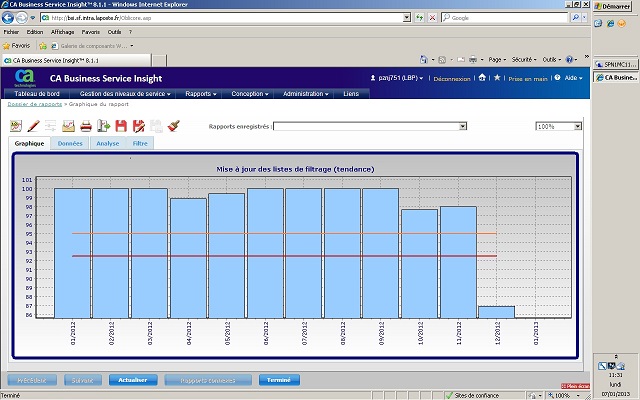Viewport: 640px width, 400px height.
Task: Click the red pencil edit icon
Action: pos(33,126)
